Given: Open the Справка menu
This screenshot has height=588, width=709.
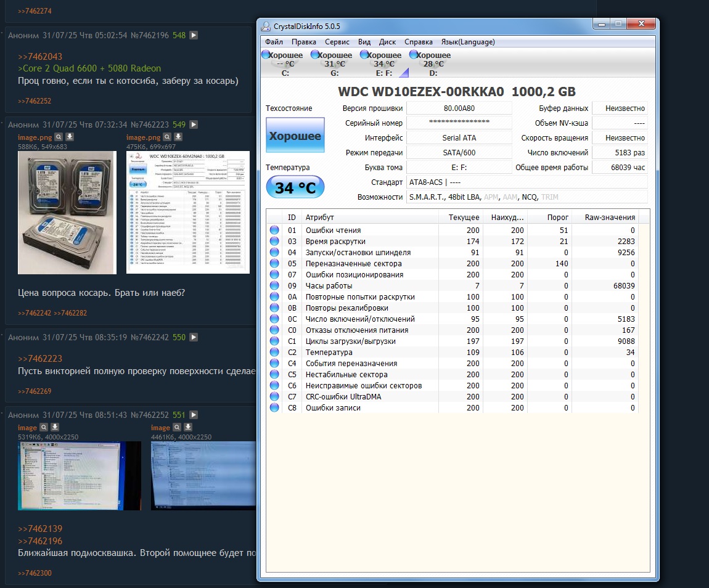Looking at the screenshot, I should coord(418,42).
